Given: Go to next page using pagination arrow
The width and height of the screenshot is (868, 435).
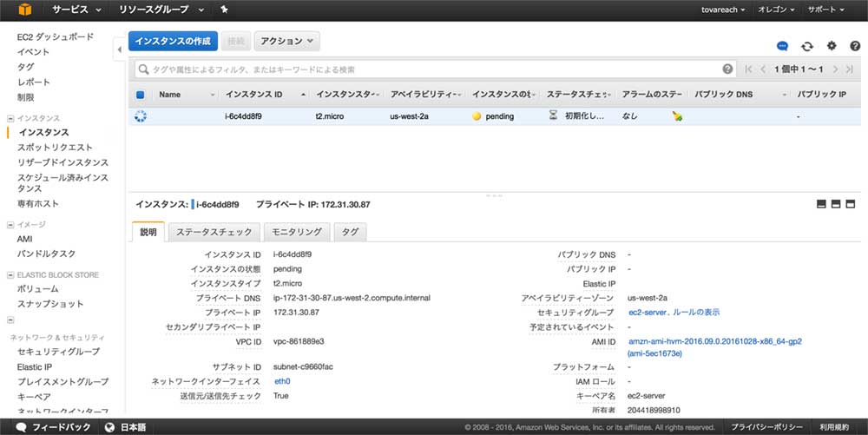Looking at the screenshot, I should pyautogui.click(x=837, y=69).
